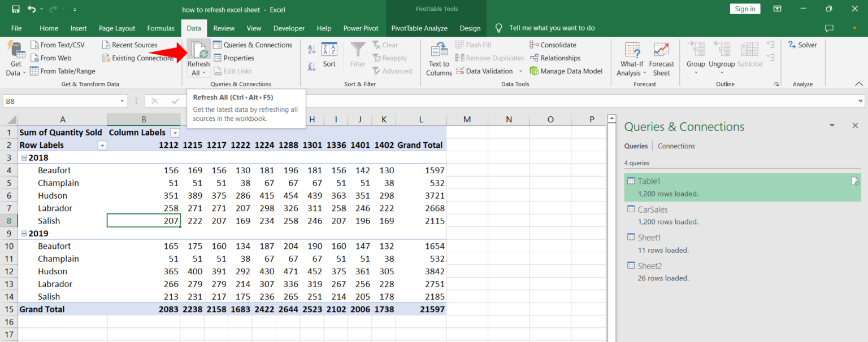Click the Text to Columns icon
Image resolution: width=868 pixels, height=342 pixels.
(x=439, y=51)
